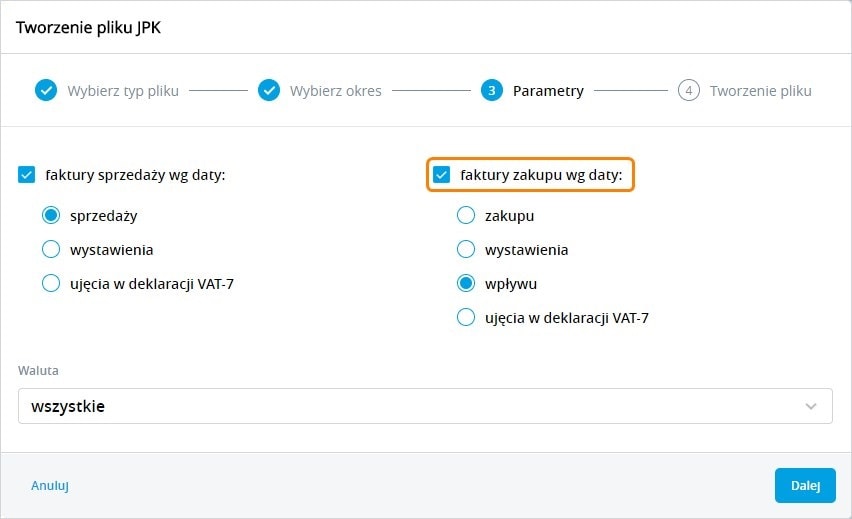Click Tworzenie pliku step label

pos(760,91)
